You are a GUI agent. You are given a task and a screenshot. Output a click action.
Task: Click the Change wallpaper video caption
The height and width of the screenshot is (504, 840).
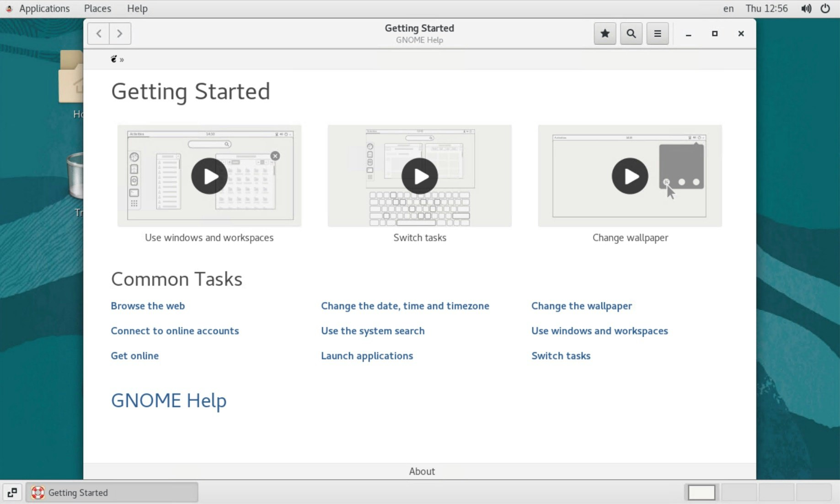tap(630, 238)
